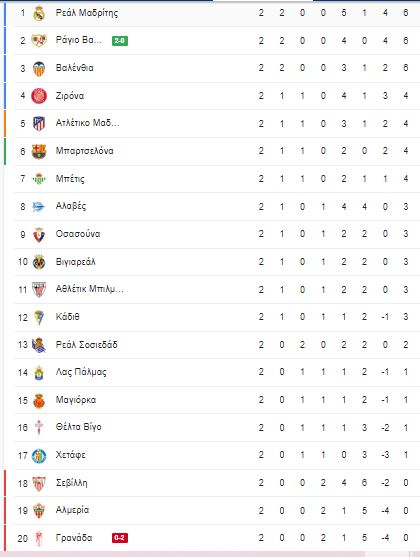Image resolution: width=420 pixels, height=557 pixels.
Task: Click the Villarreal yellow crest icon
Action: [x=39, y=262]
